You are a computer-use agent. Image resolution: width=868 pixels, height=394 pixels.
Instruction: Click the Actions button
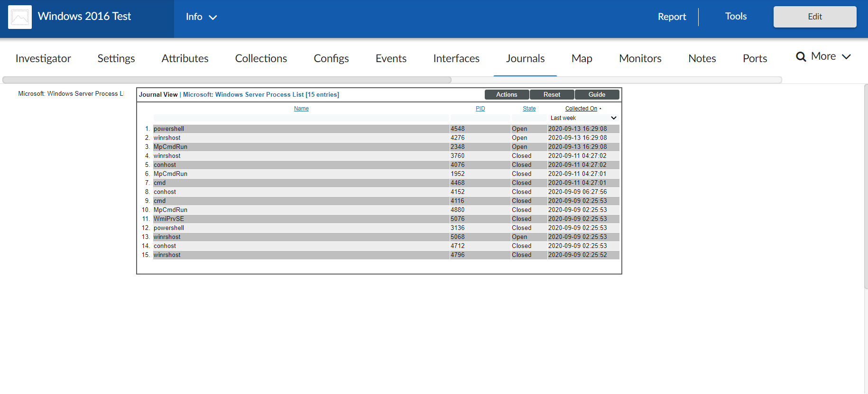(507, 95)
